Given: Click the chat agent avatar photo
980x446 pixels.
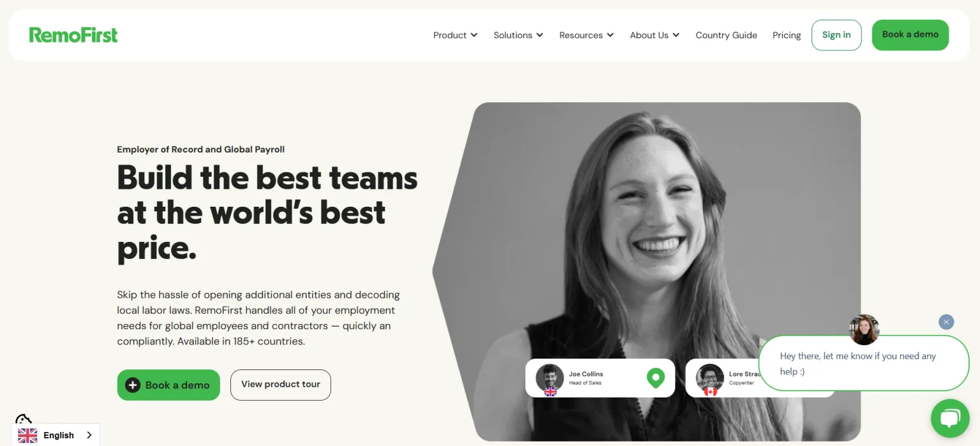Looking at the screenshot, I should pyautogui.click(x=865, y=330).
